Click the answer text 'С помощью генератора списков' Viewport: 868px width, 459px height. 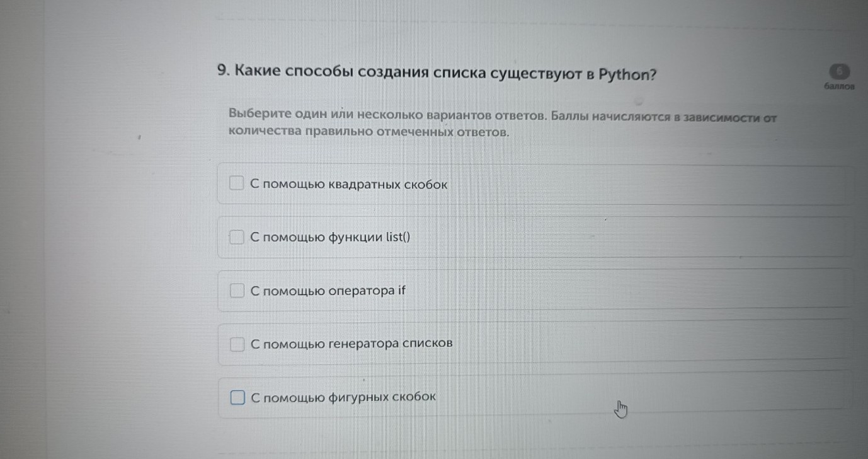tap(351, 344)
